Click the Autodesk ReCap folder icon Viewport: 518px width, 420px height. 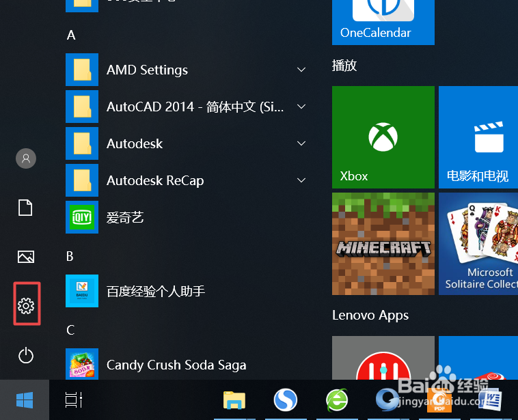(82, 180)
